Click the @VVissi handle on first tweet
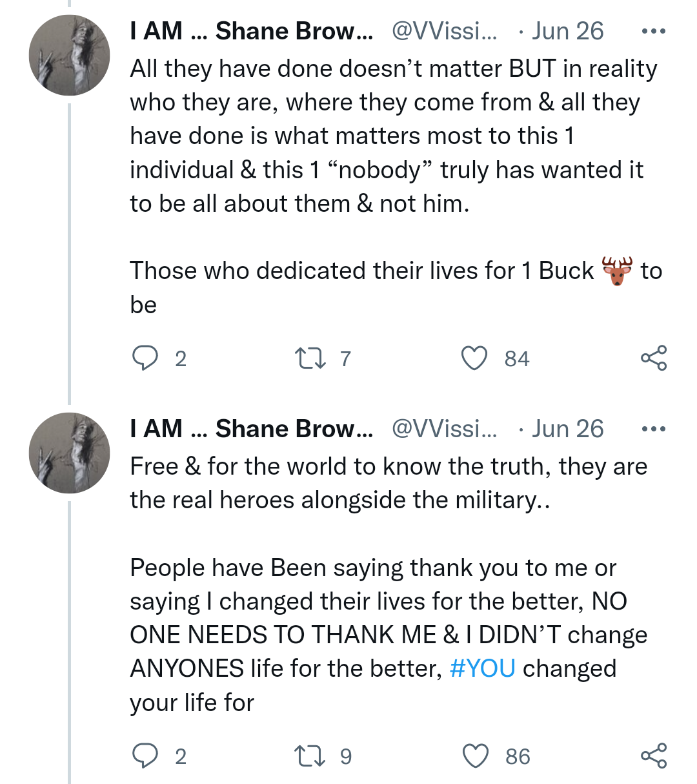697x784 pixels. 445,31
